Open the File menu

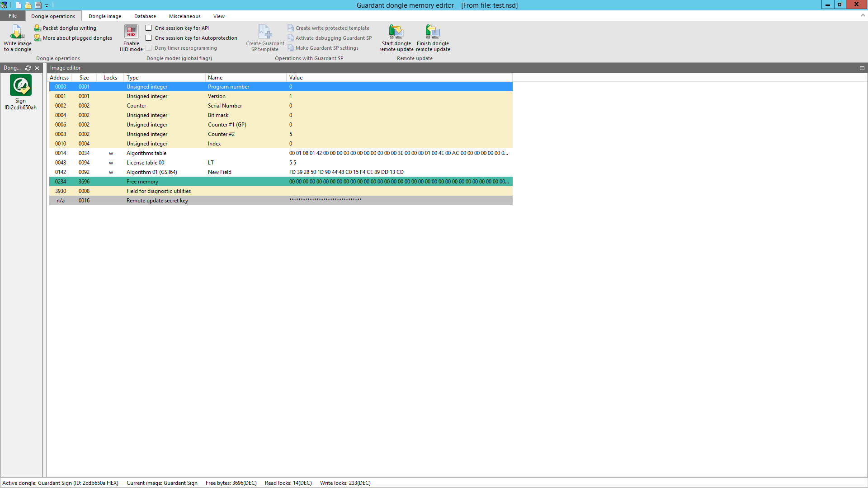point(13,16)
